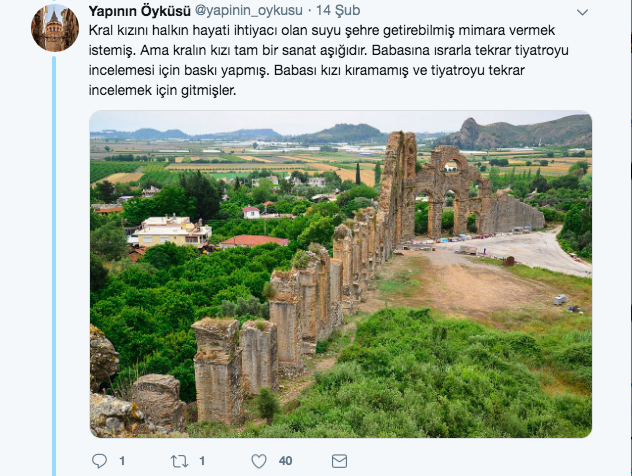Viewport: 632px width, 476px height.
Task: Click the reply count next to the bubble
Action: [x=122, y=461]
